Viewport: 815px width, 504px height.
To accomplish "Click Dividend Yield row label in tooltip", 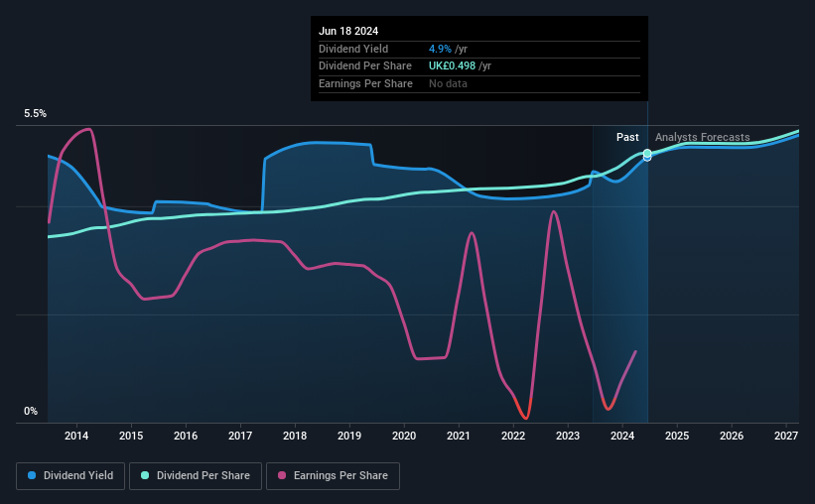I will (353, 49).
